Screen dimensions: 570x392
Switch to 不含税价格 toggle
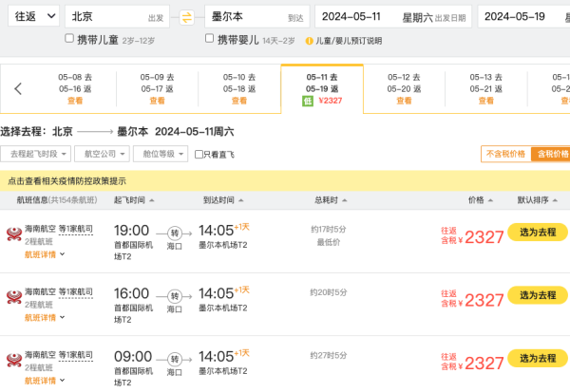coord(505,154)
